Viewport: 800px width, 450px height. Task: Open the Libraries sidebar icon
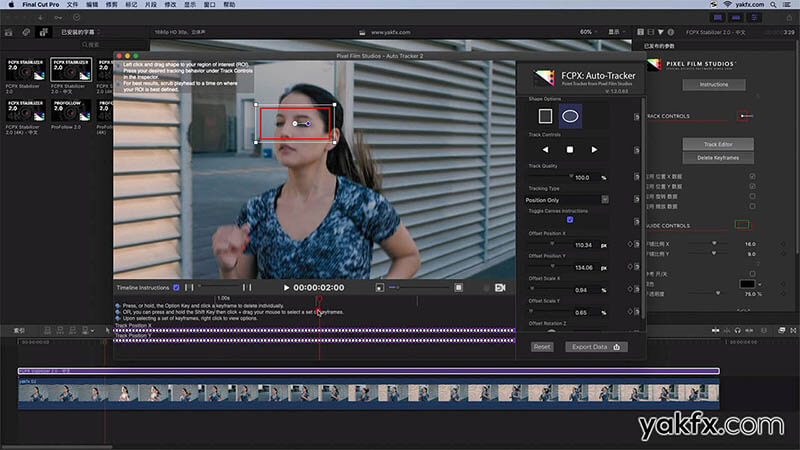click(x=9, y=32)
